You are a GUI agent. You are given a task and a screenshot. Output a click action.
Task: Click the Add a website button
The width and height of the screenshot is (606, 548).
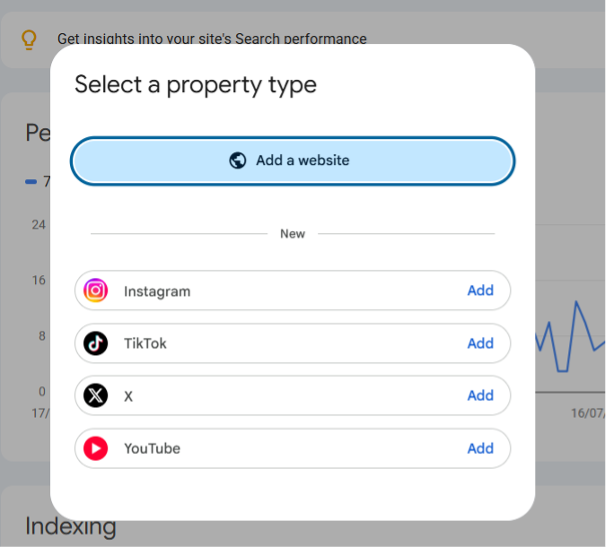click(x=292, y=161)
